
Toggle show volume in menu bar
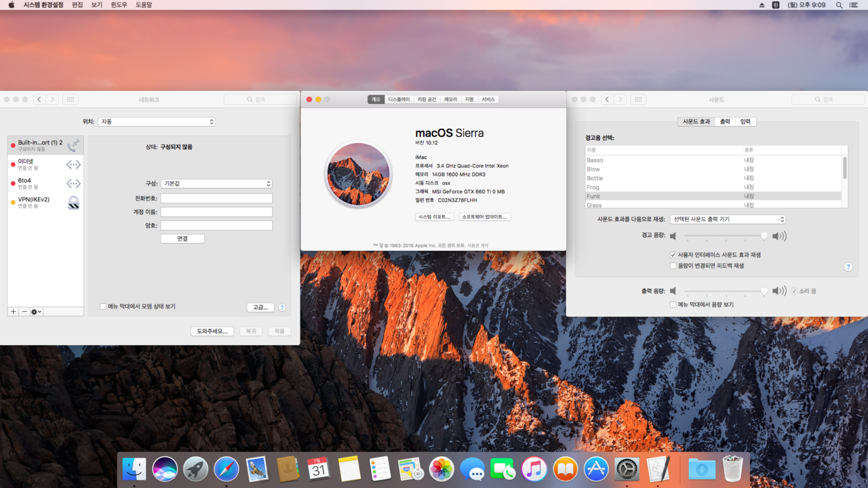click(x=673, y=304)
